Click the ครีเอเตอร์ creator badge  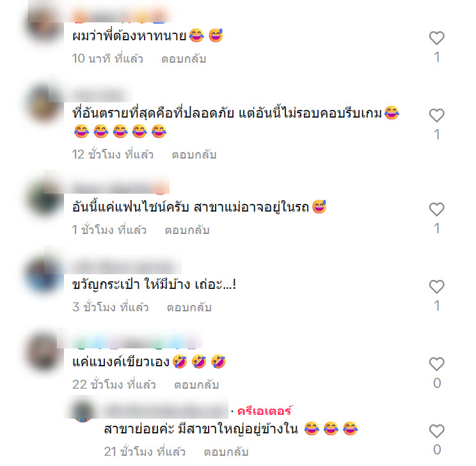tap(264, 411)
